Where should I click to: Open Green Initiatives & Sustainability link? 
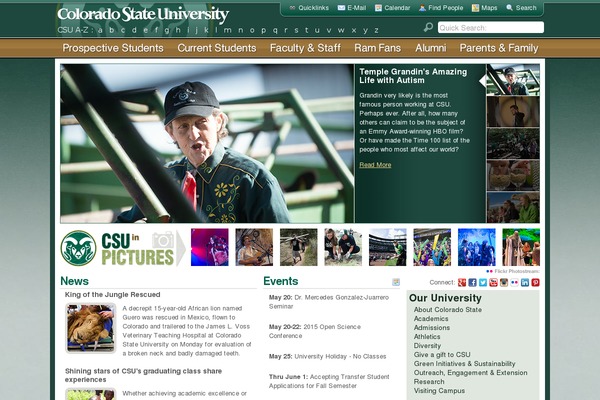(x=465, y=364)
